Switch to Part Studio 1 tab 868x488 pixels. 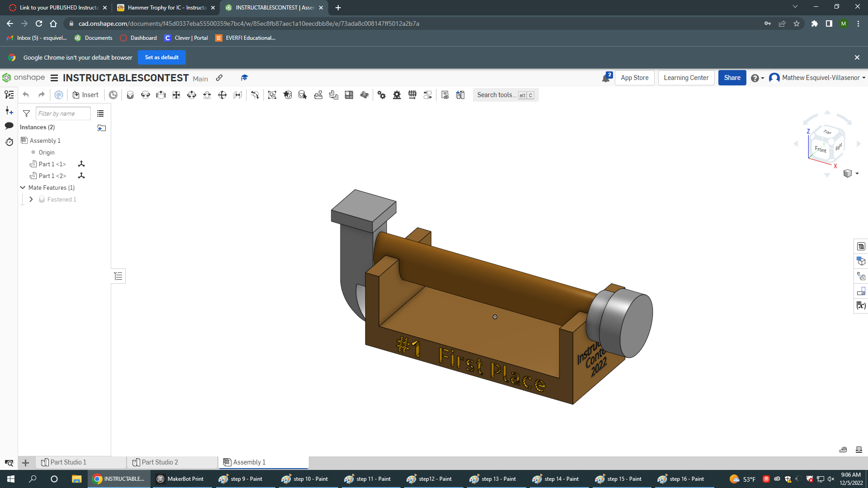coord(68,462)
